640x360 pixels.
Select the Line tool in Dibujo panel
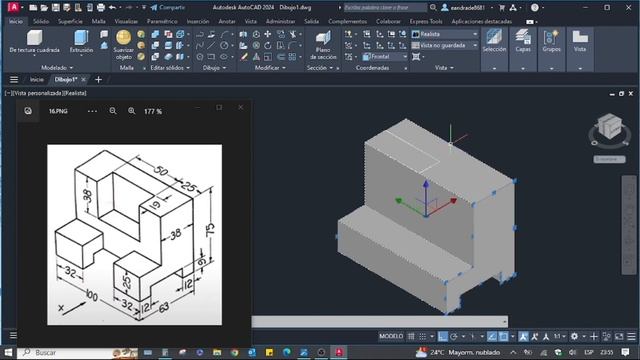point(211,45)
